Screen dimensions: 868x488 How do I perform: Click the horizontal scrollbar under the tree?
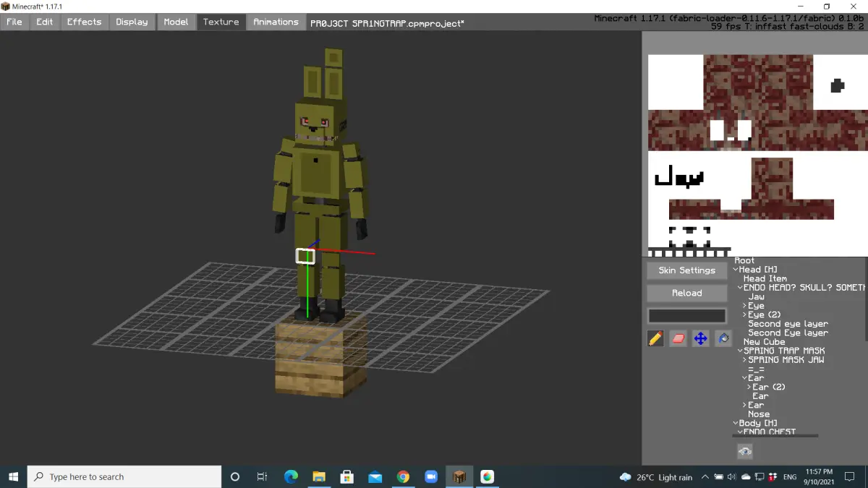click(x=775, y=436)
